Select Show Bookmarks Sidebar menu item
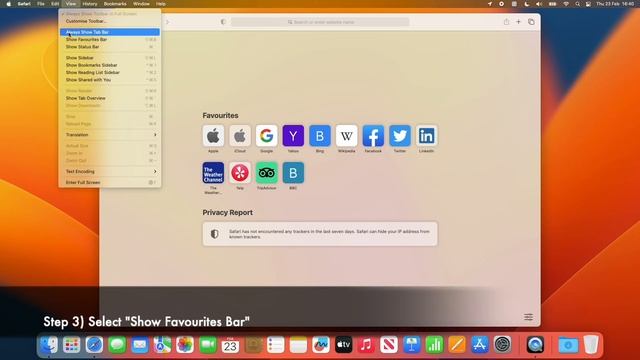Screen dimensions: 640x360 [x=110, y=65]
